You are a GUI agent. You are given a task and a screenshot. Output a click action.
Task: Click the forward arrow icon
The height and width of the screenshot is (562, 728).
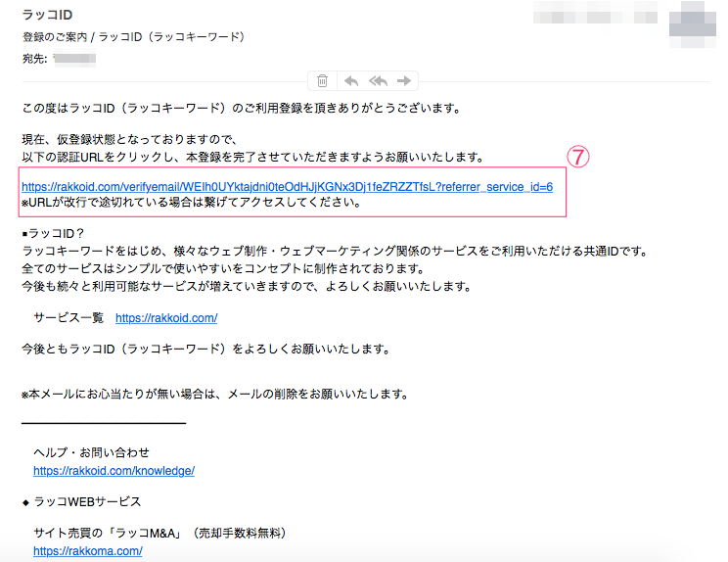(404, 81)
